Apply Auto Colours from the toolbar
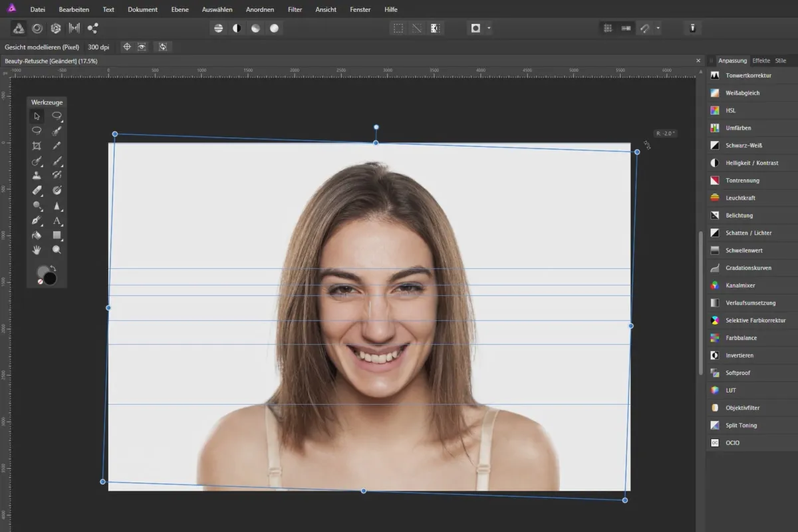The image size is (798, 532). pyautogui.click(x=255, y=29)
